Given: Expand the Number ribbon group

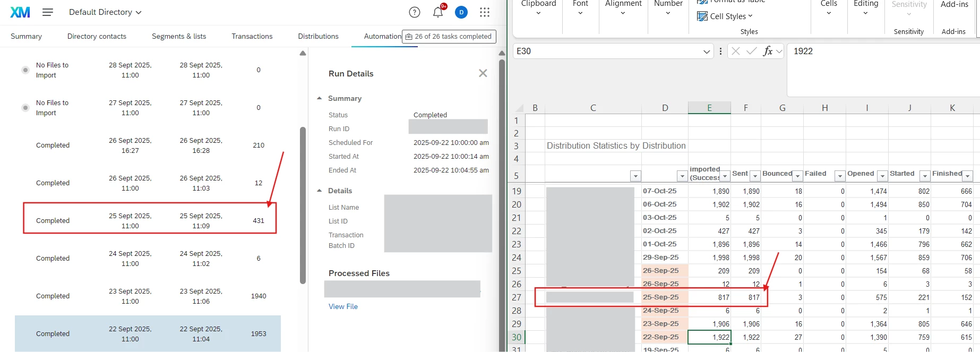Looking at the screenshot, I should coord(668,13).
